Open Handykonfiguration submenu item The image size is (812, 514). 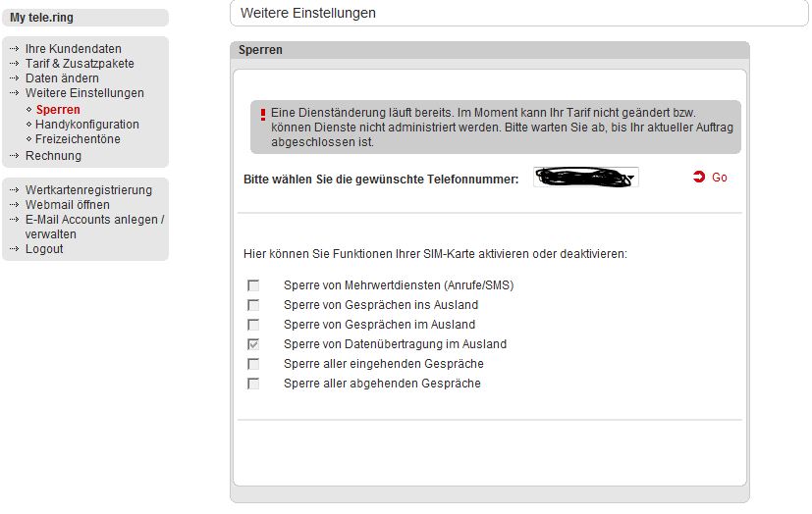87,125
